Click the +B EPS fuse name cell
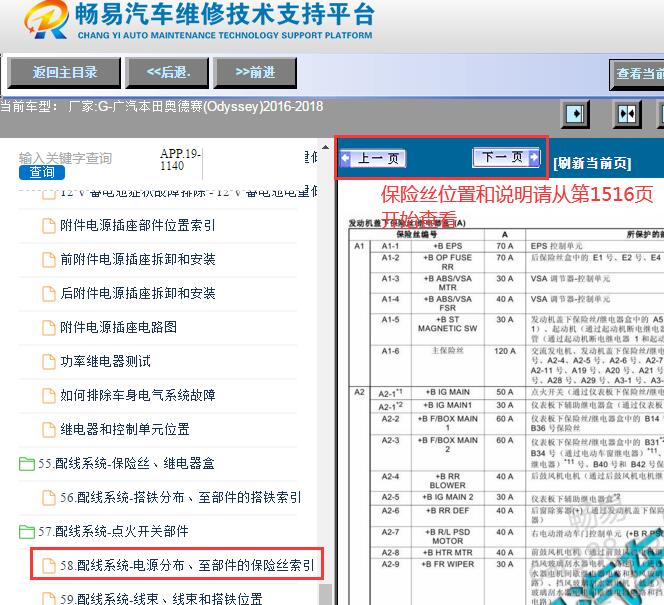 (448, 246)
